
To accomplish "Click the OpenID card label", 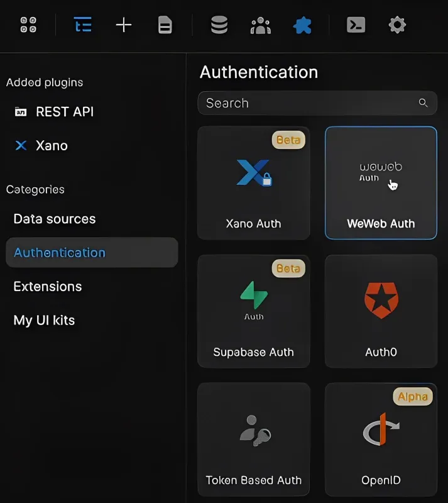I will [x=381, y=480].
